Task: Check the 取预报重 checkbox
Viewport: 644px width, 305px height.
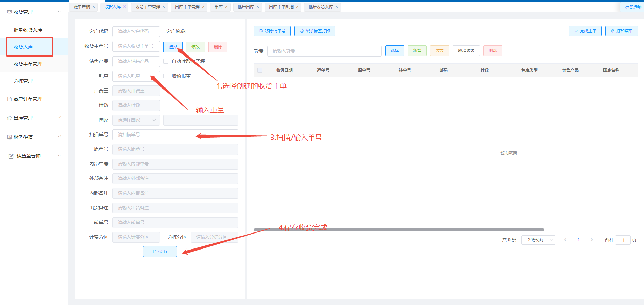Action: 166,76
